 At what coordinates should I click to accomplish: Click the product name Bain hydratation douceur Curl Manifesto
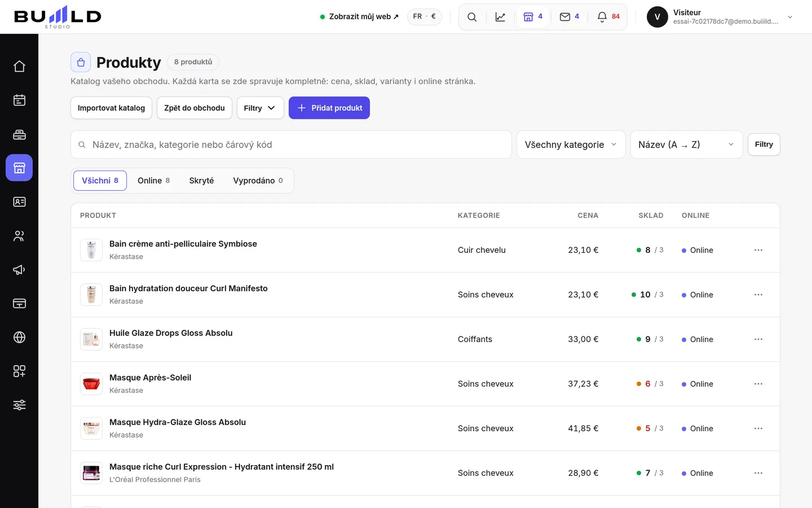188,288
